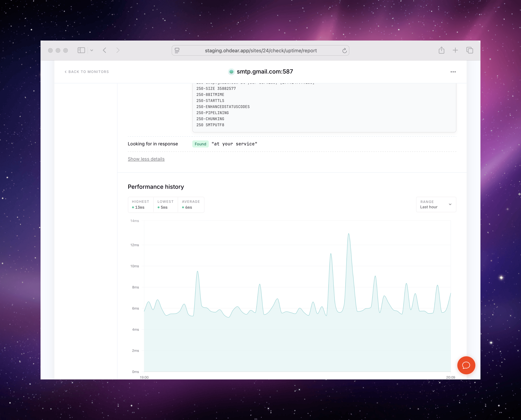This screenshot has width=521, height=420.
Task: Select the staging.ohdear.app URL address field
Action: (x=260, y=50)
